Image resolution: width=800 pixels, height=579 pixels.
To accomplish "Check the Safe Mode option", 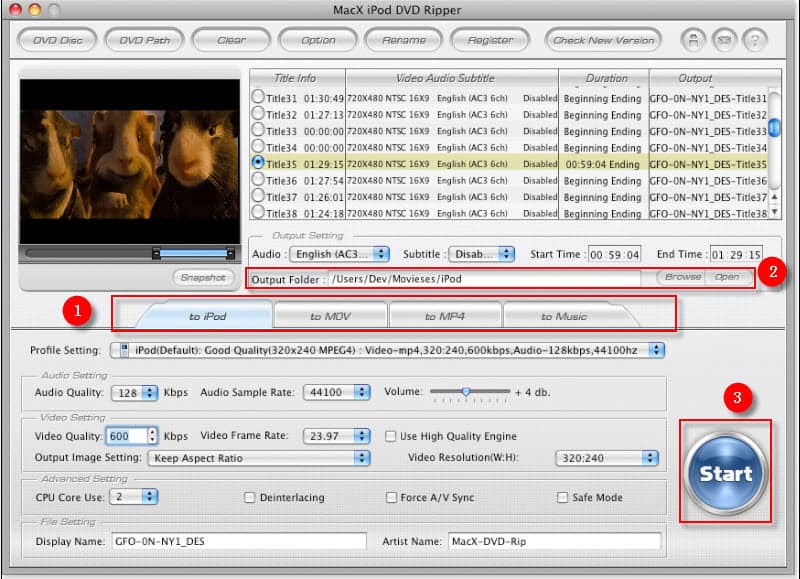I will pos(563,497).
